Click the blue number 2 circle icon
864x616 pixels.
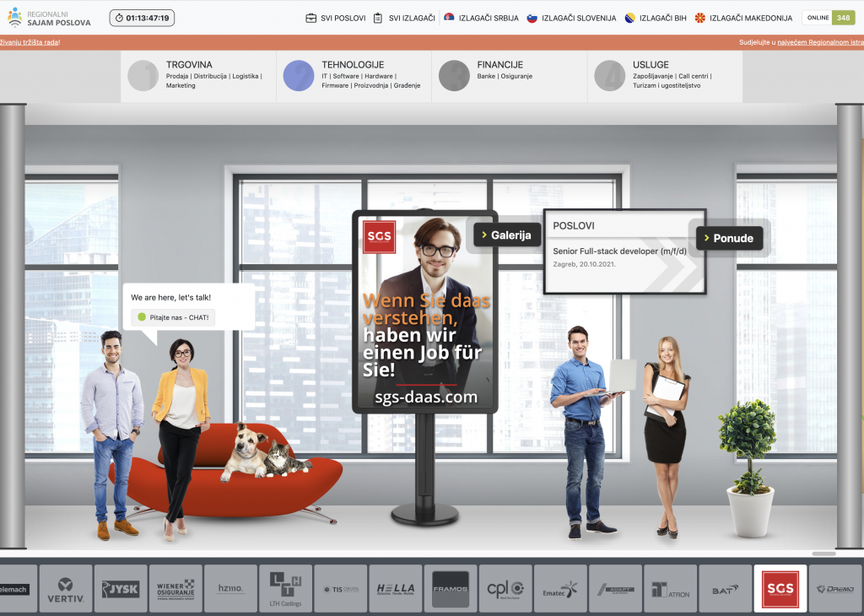click(299, 75)
